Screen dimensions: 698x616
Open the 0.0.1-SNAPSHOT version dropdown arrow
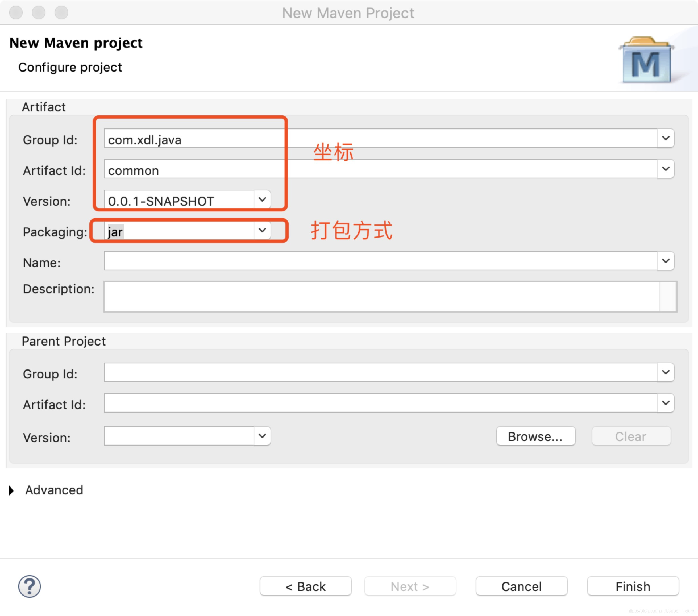coord(262,199)
